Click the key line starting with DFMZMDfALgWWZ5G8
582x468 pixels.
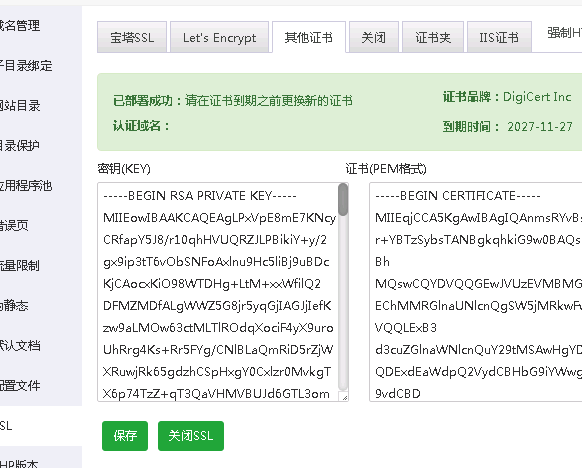click(217, 306)
